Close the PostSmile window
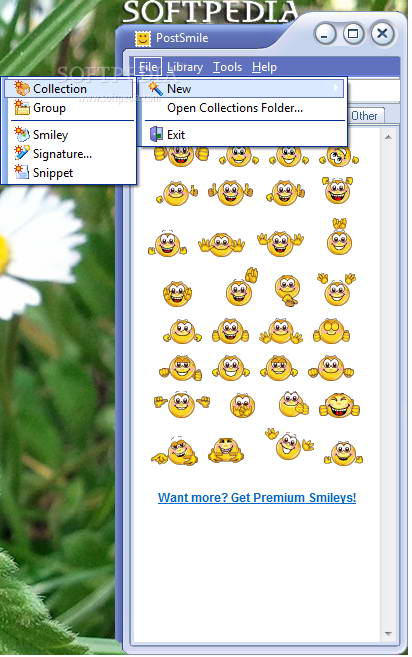The width and height of the screenshot is (412, 657). (382, 34)
